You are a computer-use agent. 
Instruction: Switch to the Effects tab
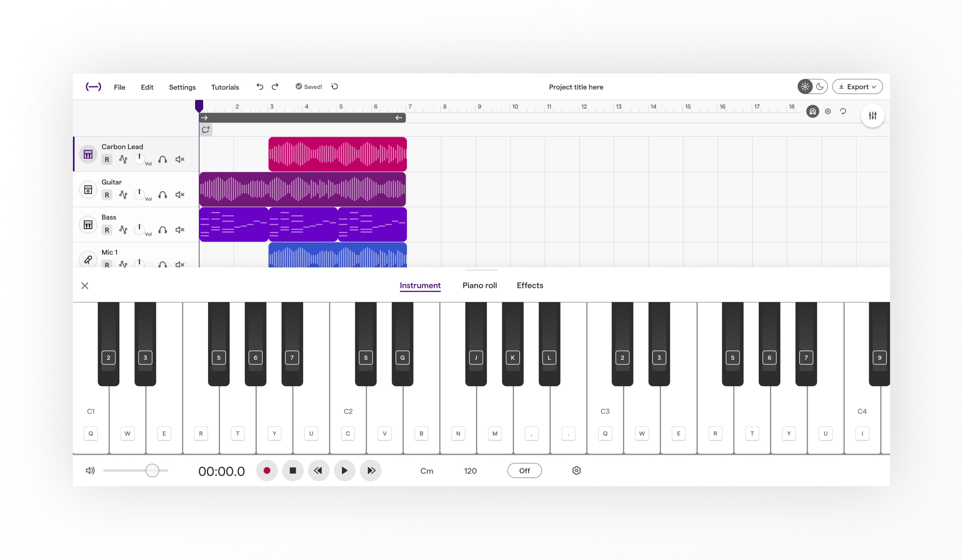click(x=530, y=285)
